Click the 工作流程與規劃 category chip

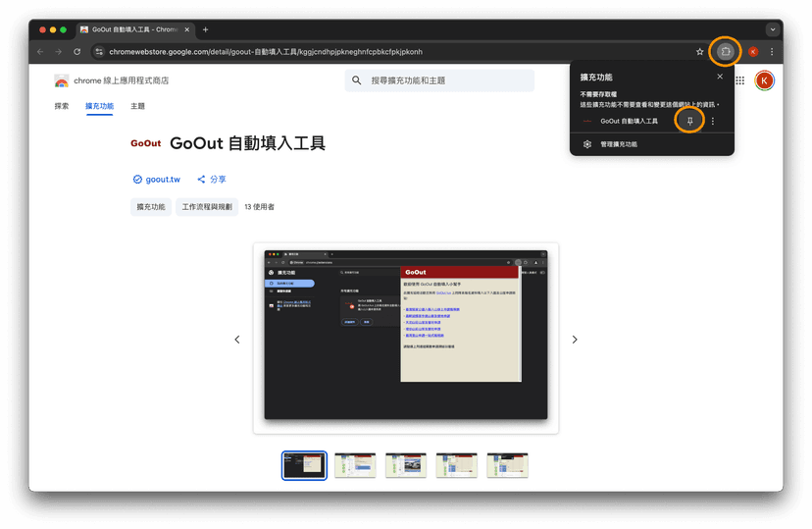click(x=207, y=207)
